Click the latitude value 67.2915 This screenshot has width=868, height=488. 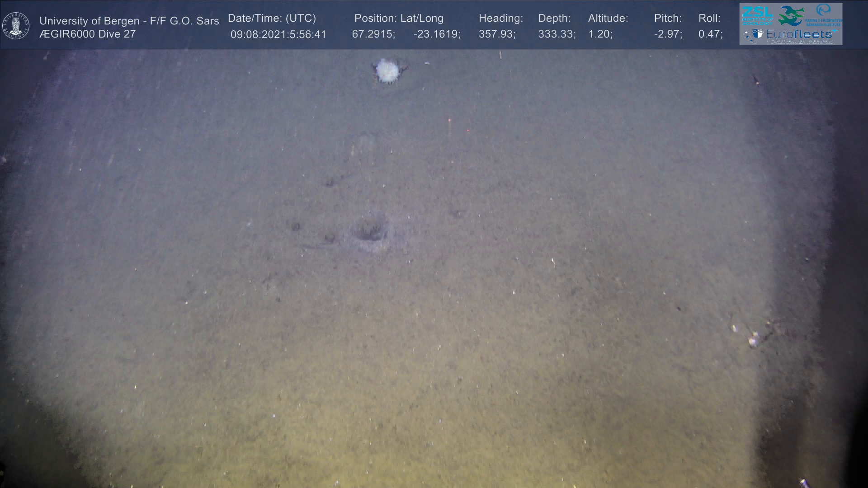tap(373, 34)
